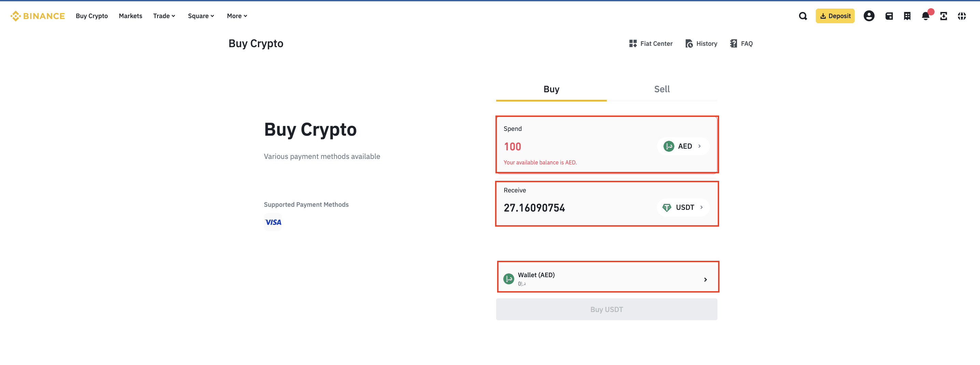The height and width of the screenshot is (365, 980).
Task: Open the More menu
Action: click(x=236, y=16)
